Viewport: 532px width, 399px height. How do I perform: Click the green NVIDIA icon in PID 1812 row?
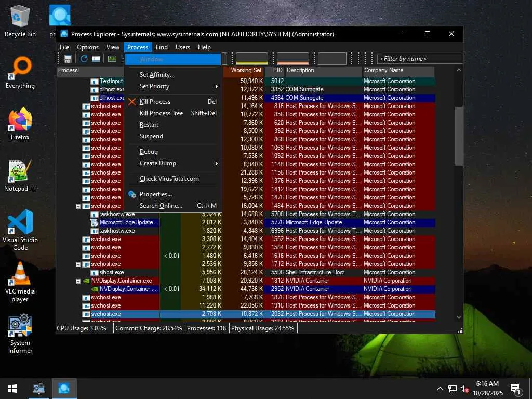tap(86, 281)
